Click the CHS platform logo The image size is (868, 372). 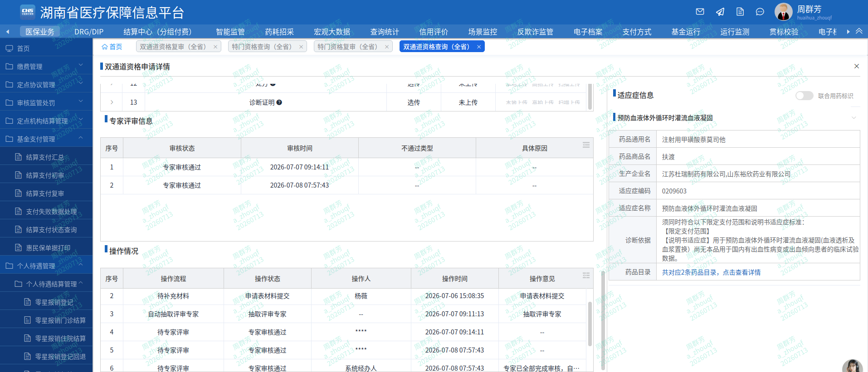[28, 12]
